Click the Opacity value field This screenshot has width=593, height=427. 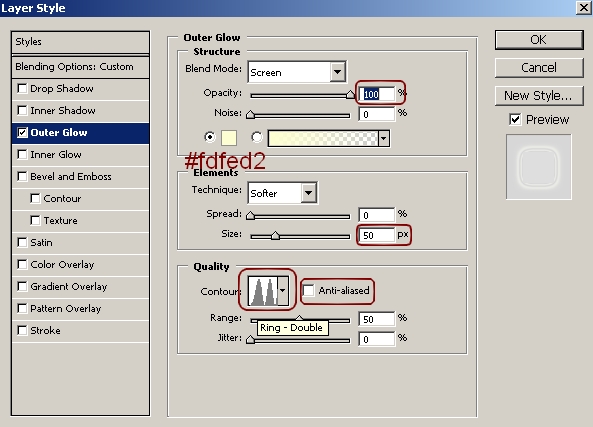pos(377,94)
